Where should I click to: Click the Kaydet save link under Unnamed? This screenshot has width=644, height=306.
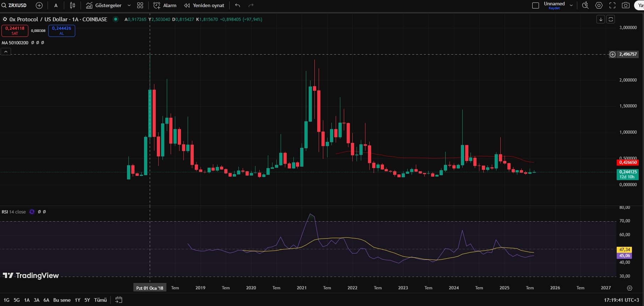pyautogui.click(x=554, y=8)
